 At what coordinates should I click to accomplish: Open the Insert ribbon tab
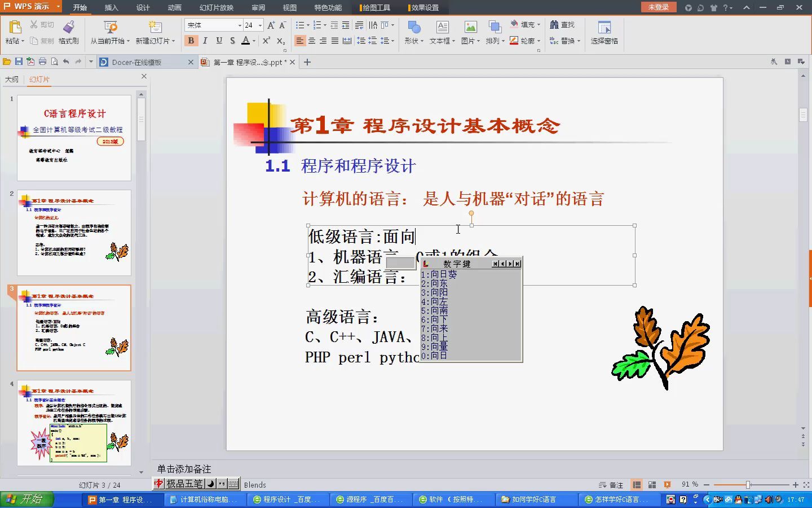112,7
